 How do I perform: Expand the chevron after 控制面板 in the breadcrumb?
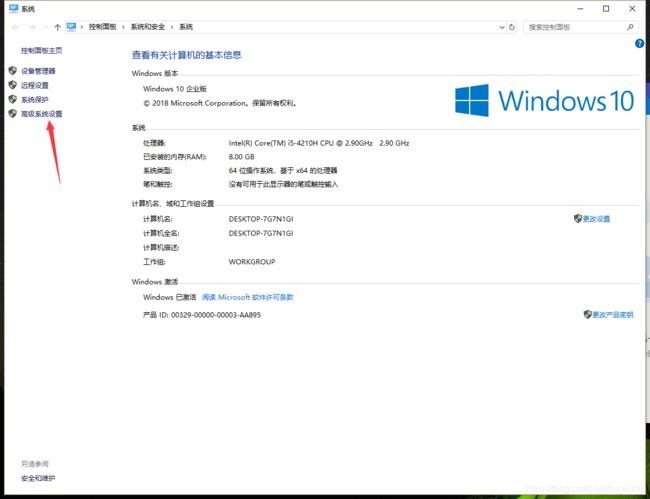(x=124, y=27)
